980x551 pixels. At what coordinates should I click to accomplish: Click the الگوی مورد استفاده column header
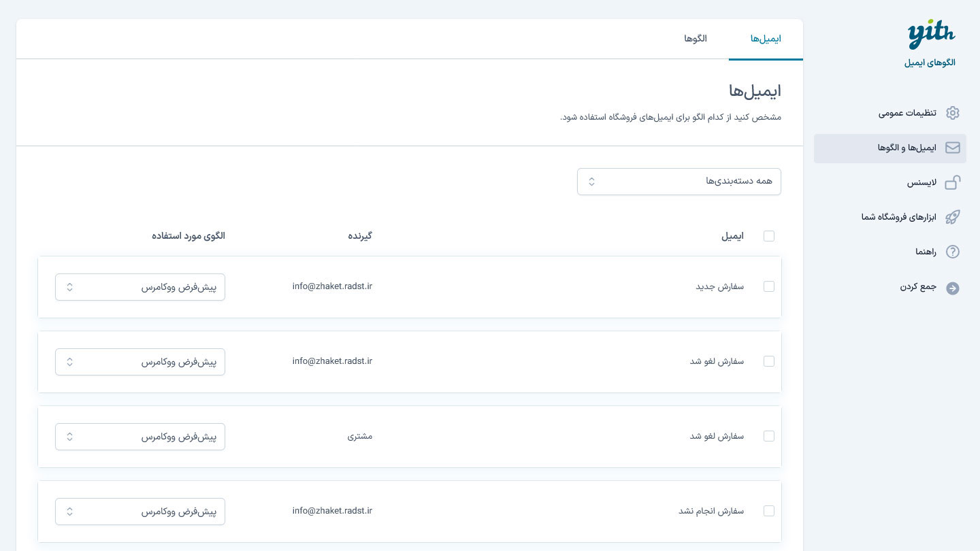189,236
